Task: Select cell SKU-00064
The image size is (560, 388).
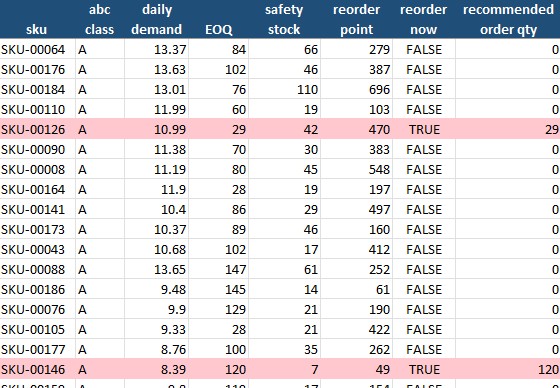Action: pyautogui.click(x=37, y=49)
